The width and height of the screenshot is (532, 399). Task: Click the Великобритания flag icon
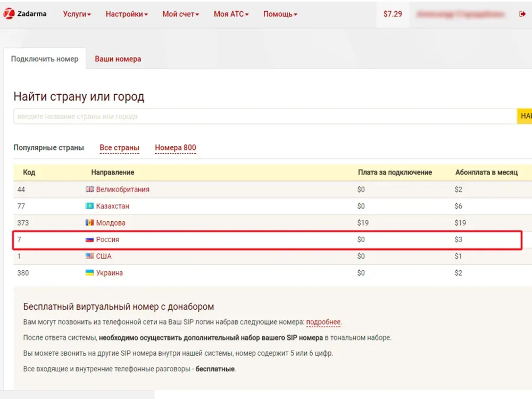[x=89, y=189]
